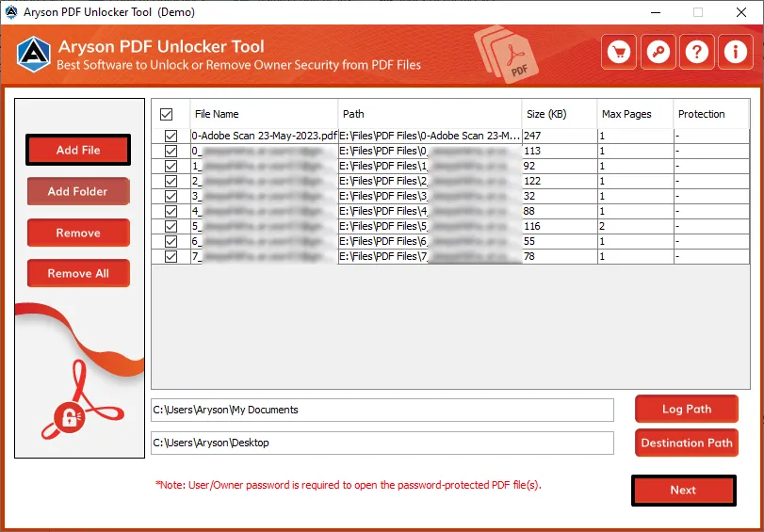Screen dimensions: 764x532
Task: Click the Next button
Action: pyautogui.click(x=683, y=491)
